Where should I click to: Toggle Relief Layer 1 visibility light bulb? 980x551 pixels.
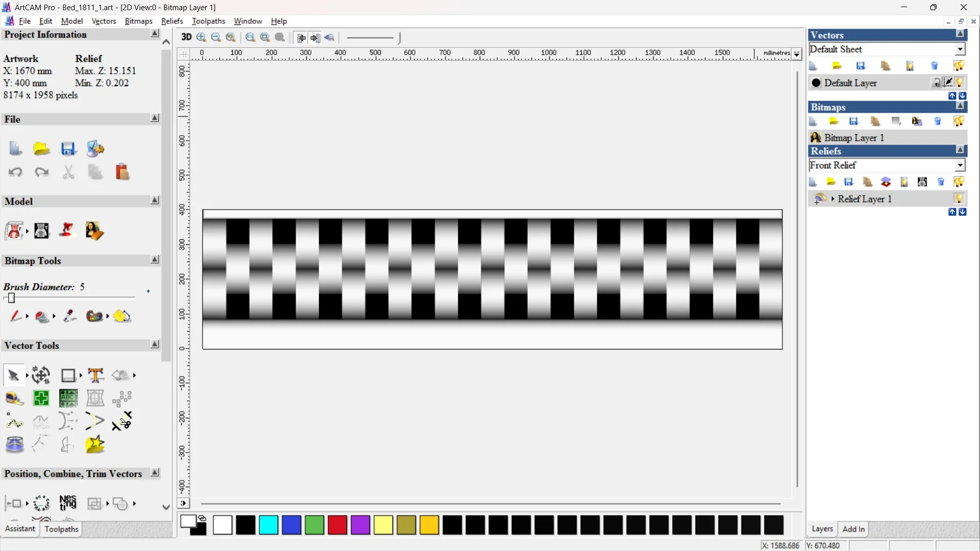coord(959,198)
